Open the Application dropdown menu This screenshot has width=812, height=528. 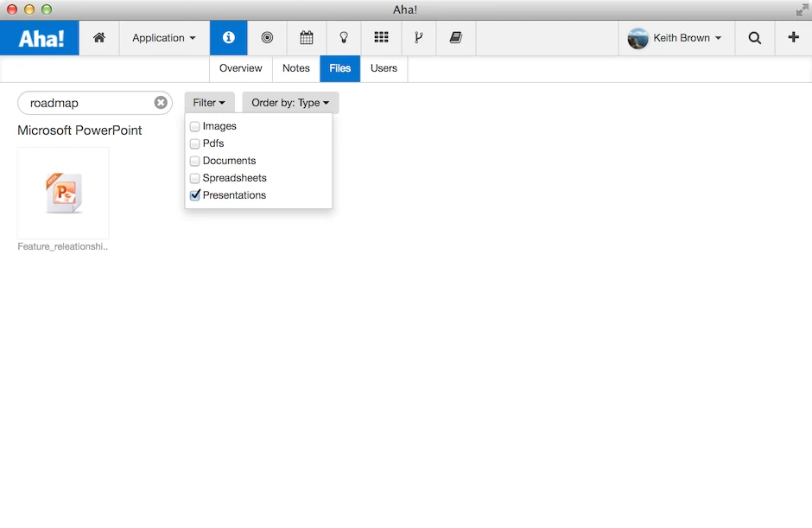pos(163,38)
